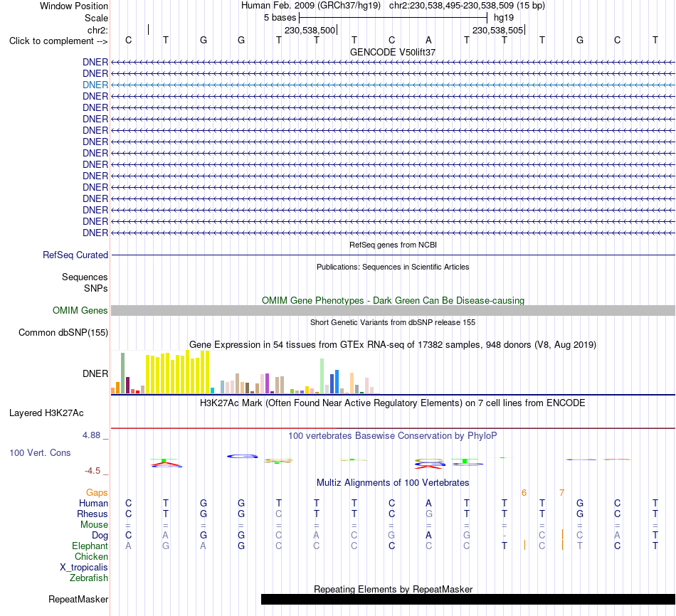
Task: Click the orange Gaps row label
Action: point(97,493)
